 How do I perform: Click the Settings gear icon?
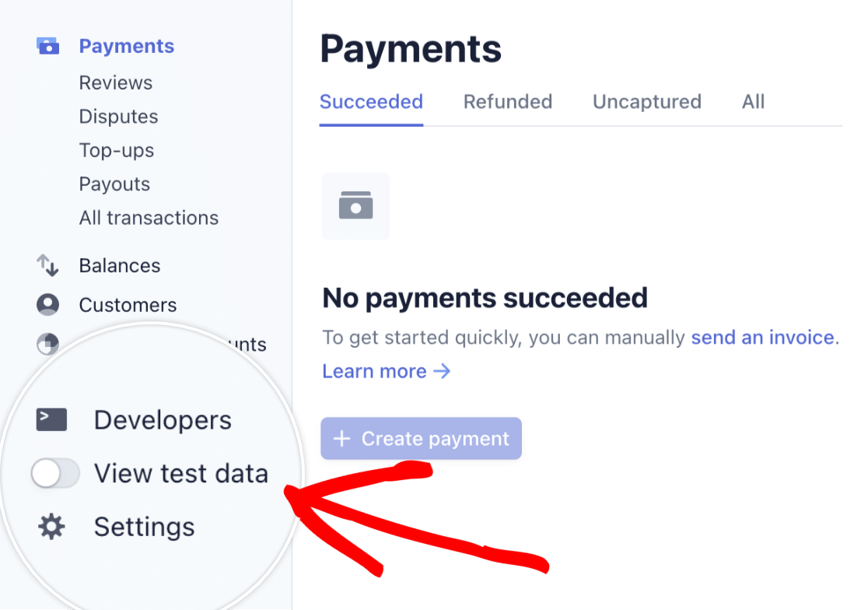(x=51, y=527)
